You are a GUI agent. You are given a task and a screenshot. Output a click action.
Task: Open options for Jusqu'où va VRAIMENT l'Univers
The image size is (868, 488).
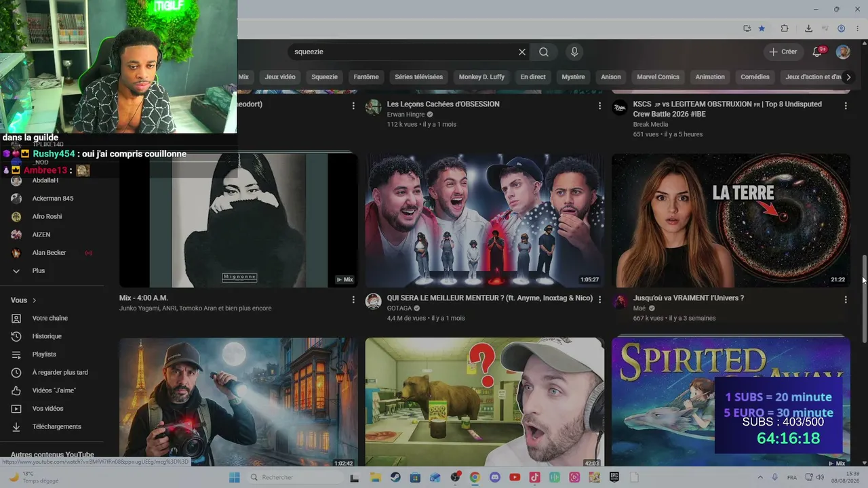(846, 300)
